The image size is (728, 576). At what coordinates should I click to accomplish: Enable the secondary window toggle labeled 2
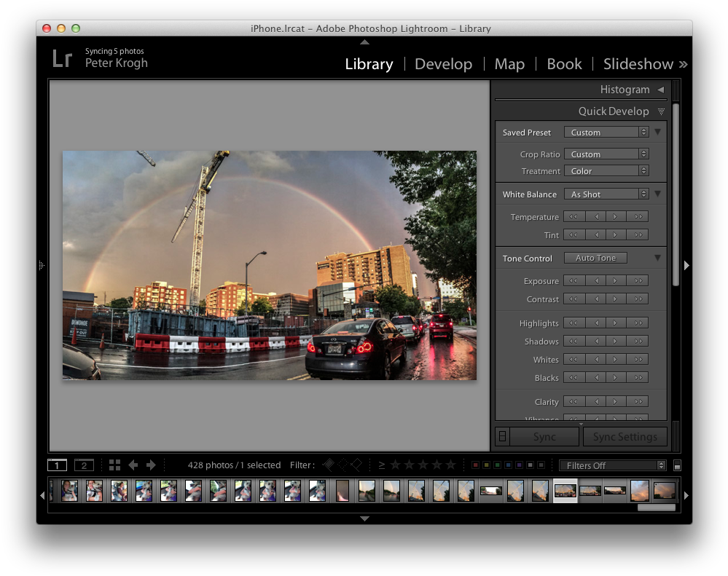click(82, 465)
